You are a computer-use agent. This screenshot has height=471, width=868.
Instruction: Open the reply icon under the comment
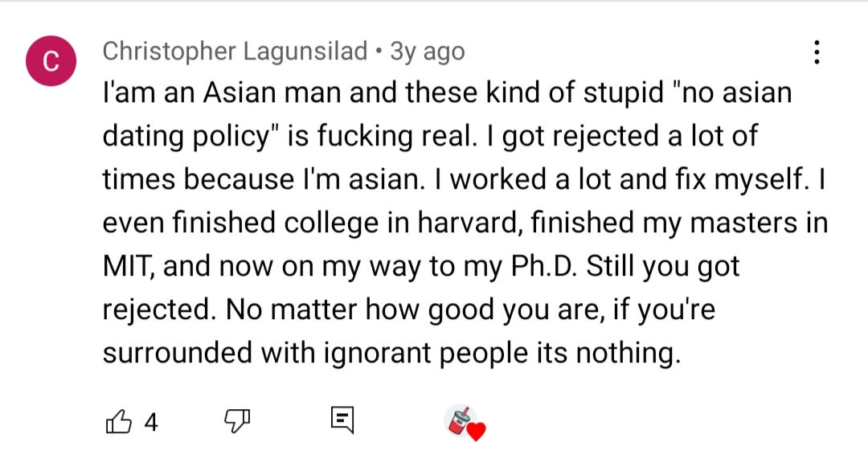(x=342, y=421)
